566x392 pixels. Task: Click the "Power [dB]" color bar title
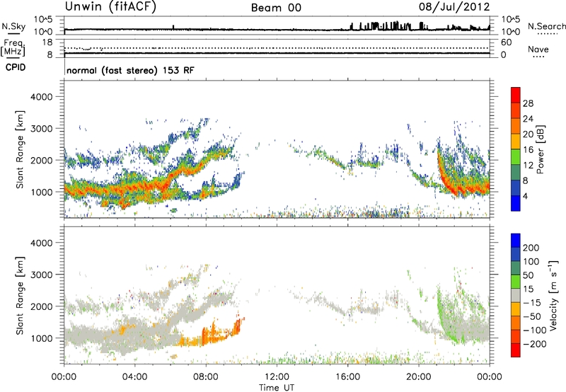(x=541, y=149)
